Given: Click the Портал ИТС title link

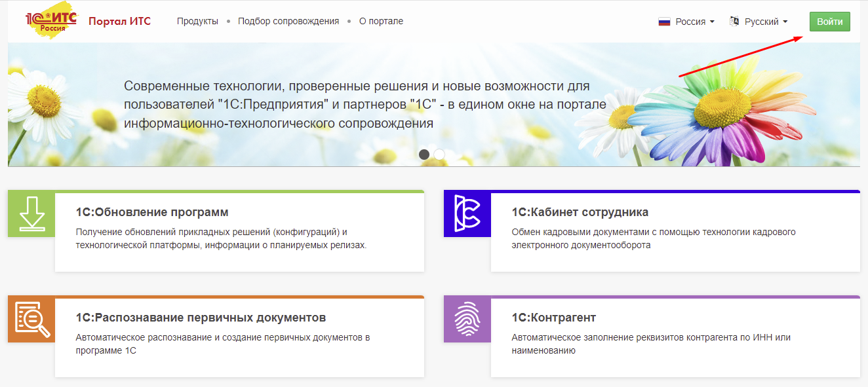Looking at the screenshot, I should coord(119,21).
